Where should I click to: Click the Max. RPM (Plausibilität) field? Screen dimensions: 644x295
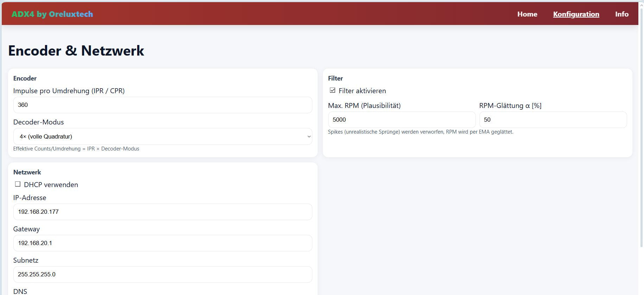point(401,120)
